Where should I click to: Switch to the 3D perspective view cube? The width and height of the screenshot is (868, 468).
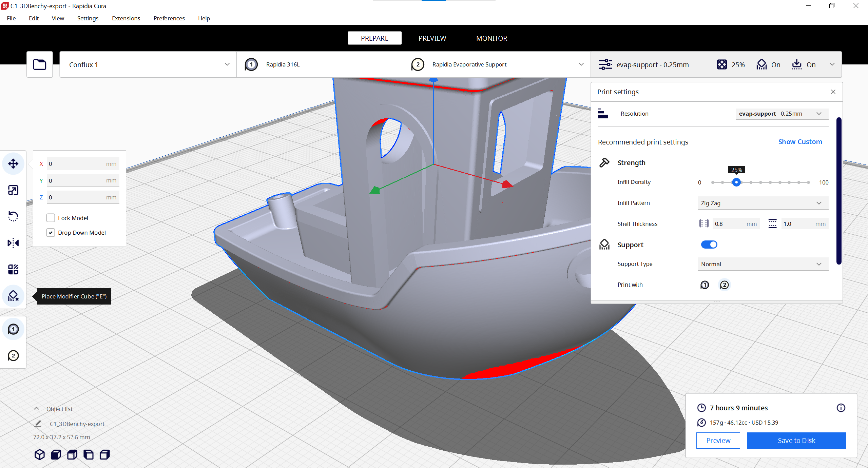coord(40,454)
